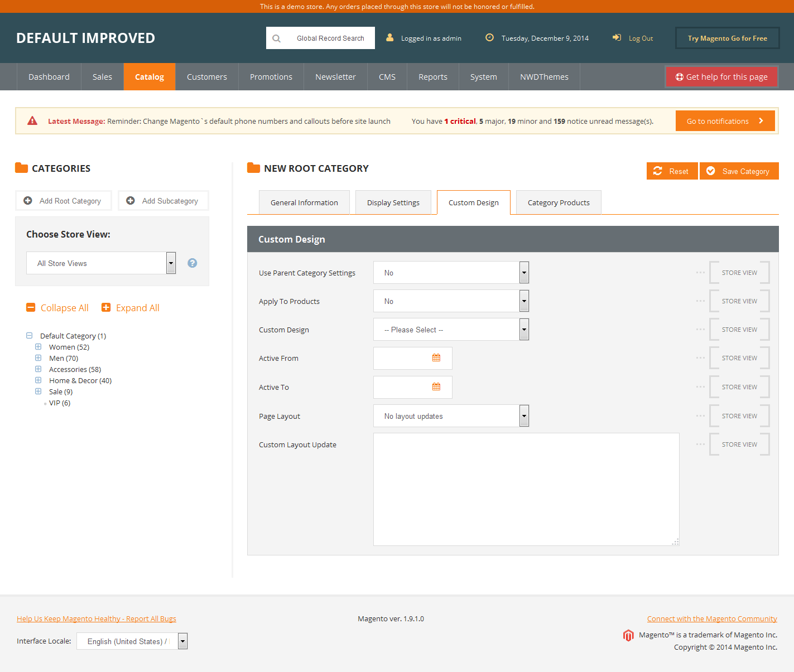
Task: Open the Apply To Products dropdown
Action: pyautogui.click(x=451, y=301)
